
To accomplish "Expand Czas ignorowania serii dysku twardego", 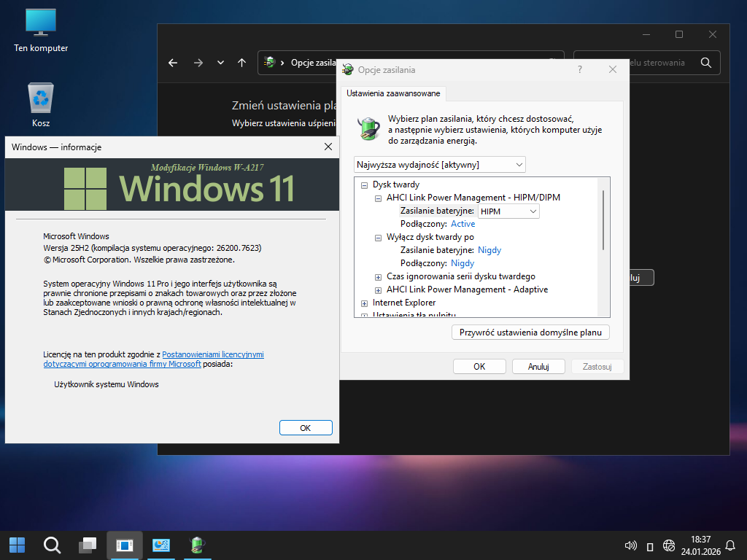I will pos(378,276).
